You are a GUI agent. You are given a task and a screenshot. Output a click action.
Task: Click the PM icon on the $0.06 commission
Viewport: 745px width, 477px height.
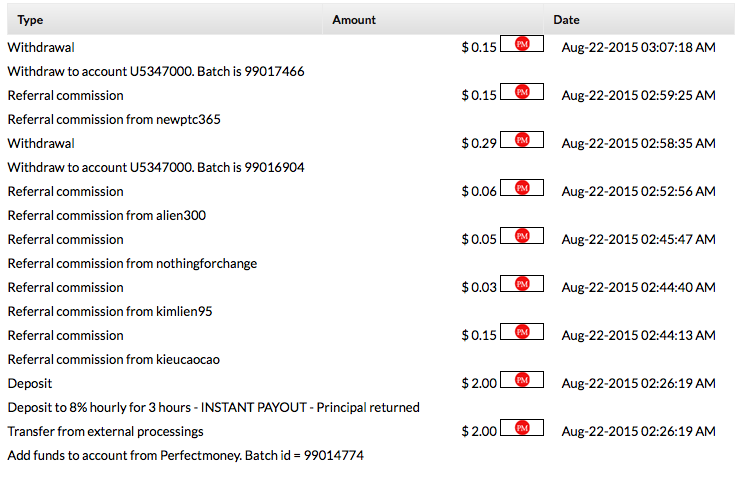pyautogui.click(x=521, y=188)
